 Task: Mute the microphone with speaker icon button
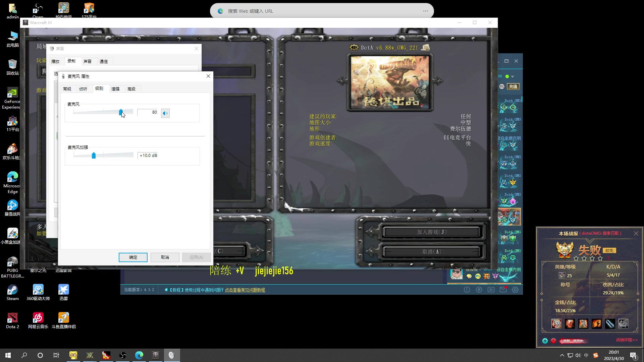165,113
